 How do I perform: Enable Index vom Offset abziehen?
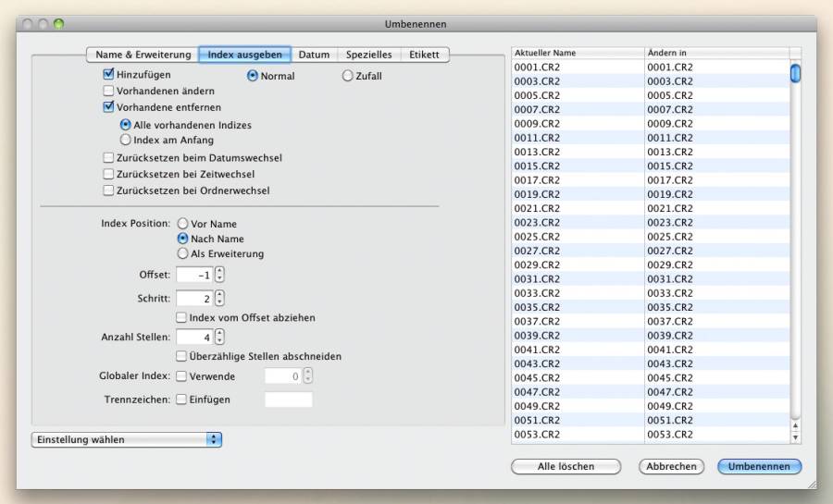181,317
